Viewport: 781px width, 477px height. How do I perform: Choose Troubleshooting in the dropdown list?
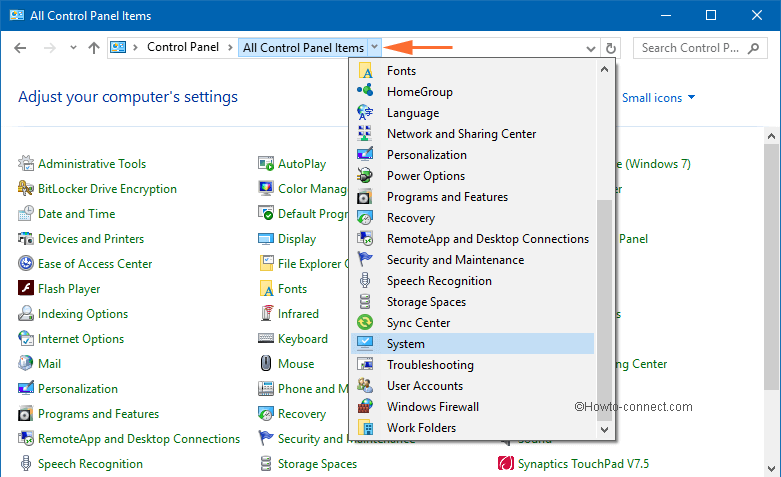point(430,365)
